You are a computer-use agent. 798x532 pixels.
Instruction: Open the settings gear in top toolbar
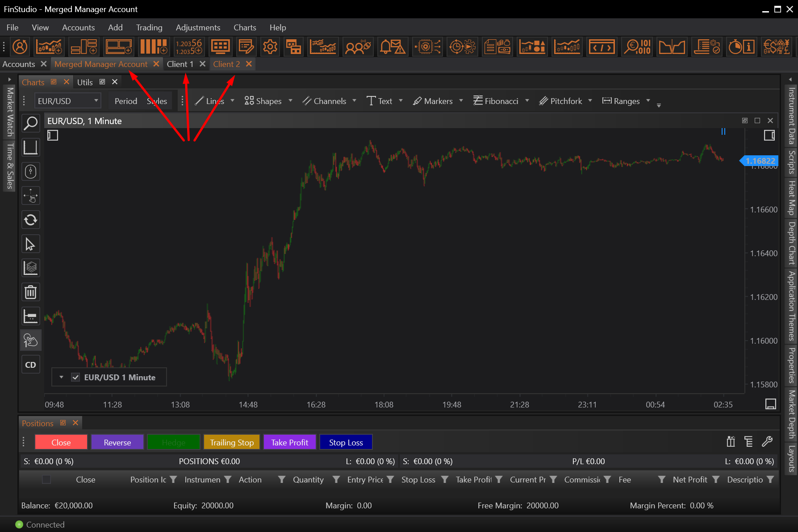tap(270, 46)
